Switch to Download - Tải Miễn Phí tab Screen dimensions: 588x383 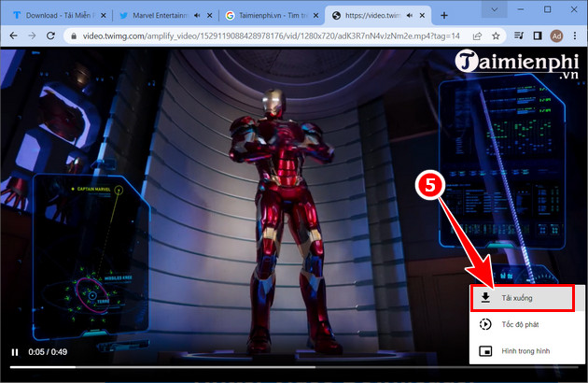55,15
